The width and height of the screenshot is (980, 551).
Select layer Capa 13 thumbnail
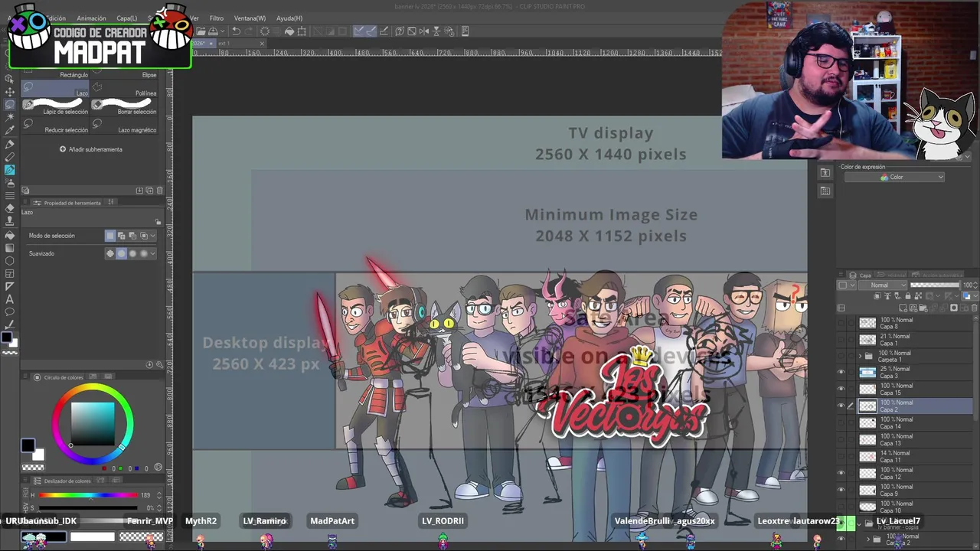pyautogui.click(x=867, y=440)
